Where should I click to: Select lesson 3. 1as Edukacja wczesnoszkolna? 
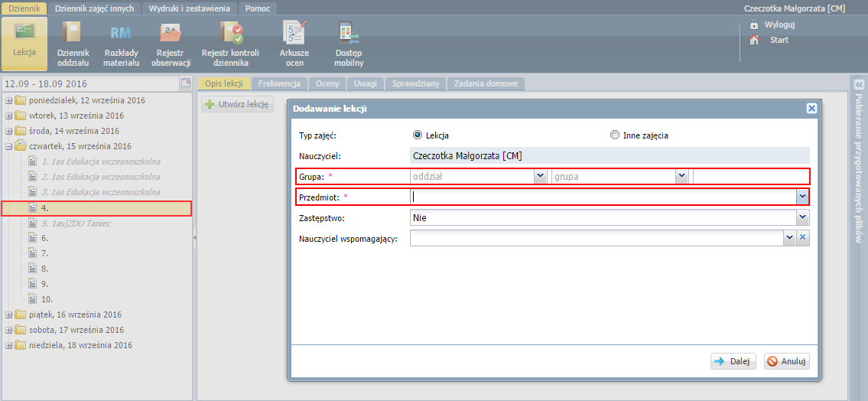(x=101, y=192)
